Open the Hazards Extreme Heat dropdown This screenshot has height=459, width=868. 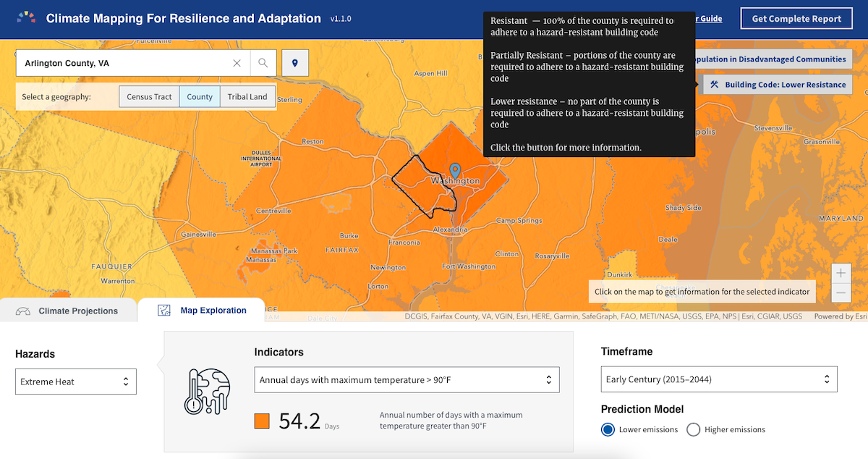[x=76, y=382]
